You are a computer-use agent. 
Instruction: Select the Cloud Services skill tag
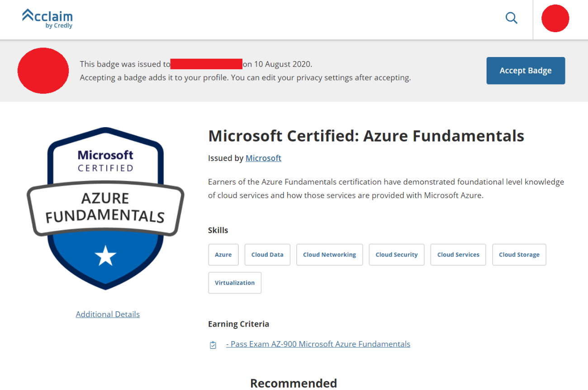pos(458,255)
